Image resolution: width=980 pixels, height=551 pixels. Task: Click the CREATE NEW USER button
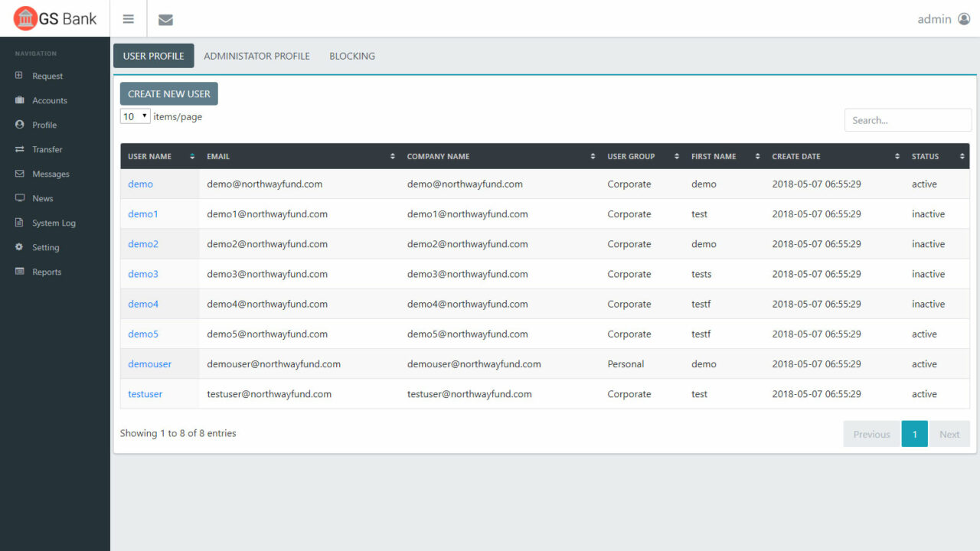click(168, 93)
